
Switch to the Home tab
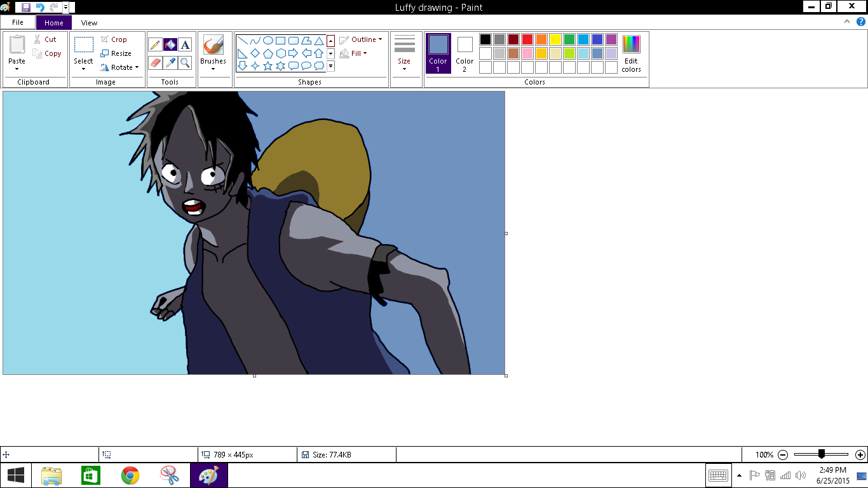[x=54, y=23]
